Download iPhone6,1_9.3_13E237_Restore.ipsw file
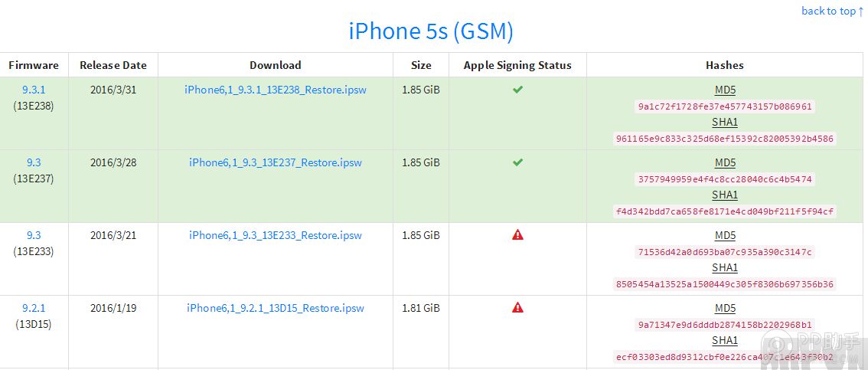The width and height of the screenshot is (868, 370). click(x=276, y=162)
